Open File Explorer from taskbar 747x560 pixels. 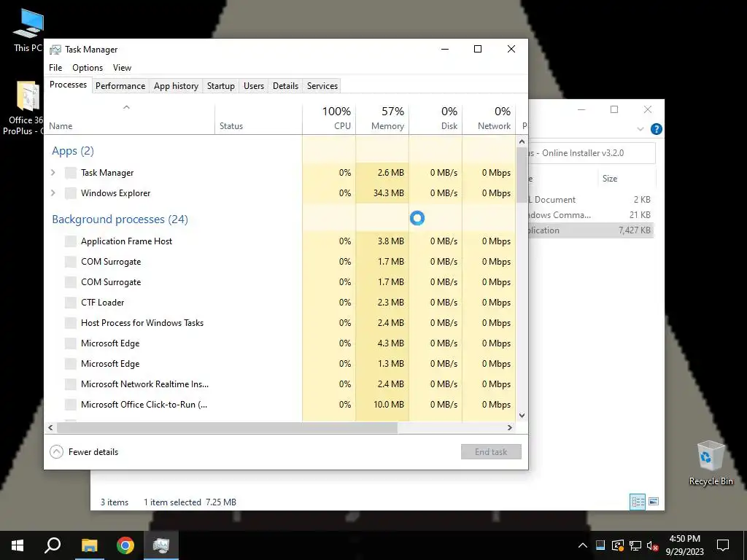click(89, 545)
